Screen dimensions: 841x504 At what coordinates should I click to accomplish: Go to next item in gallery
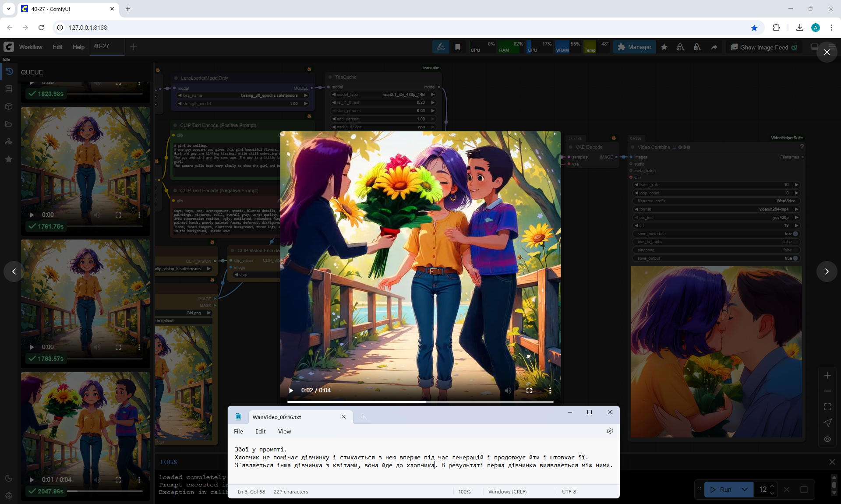(x=827, y=271)
